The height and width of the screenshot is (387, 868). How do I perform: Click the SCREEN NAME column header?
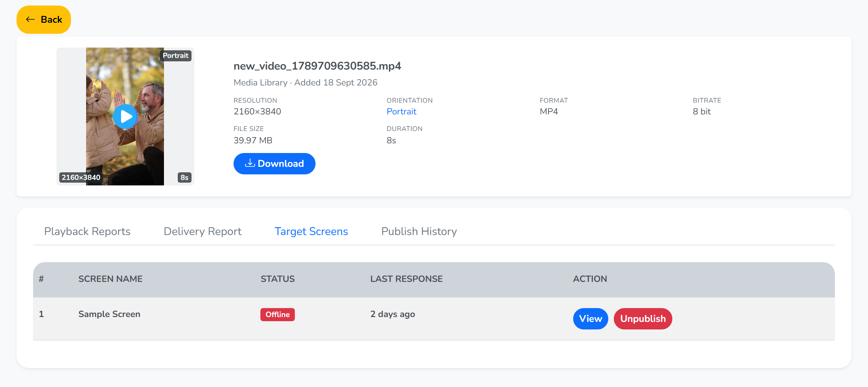pyautogui.click(x=110, y=279)
